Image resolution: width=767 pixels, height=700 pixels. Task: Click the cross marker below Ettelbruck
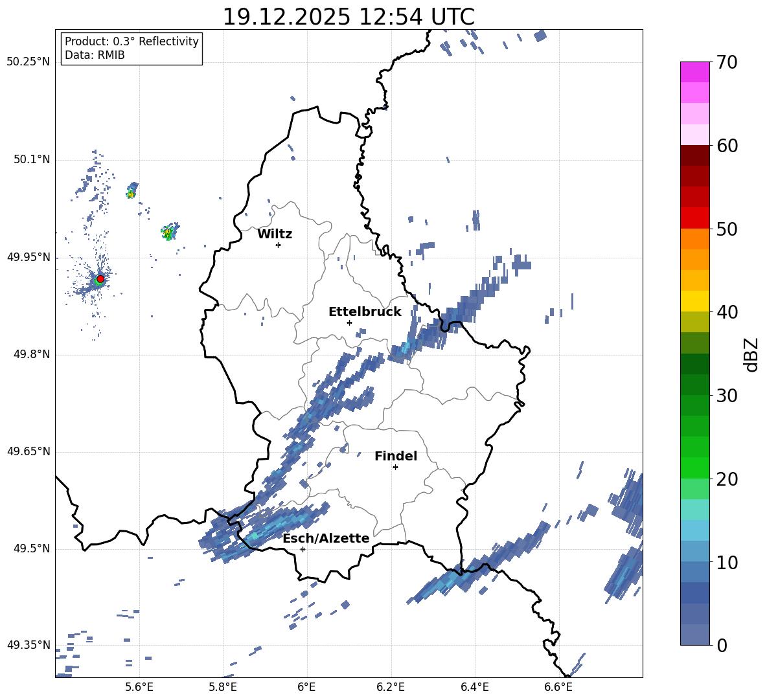(349, 322)
